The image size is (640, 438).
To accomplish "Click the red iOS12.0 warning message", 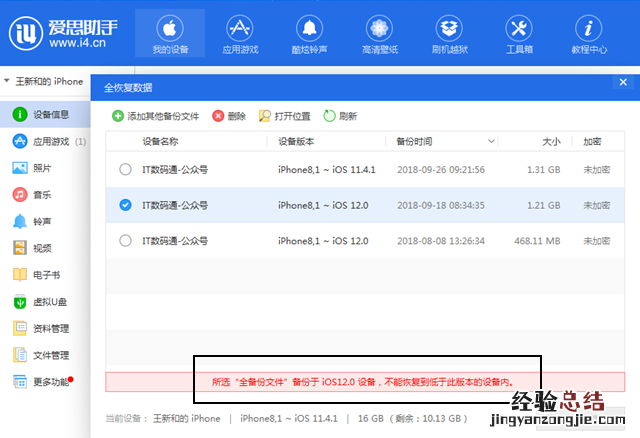I will click(362, 382).
